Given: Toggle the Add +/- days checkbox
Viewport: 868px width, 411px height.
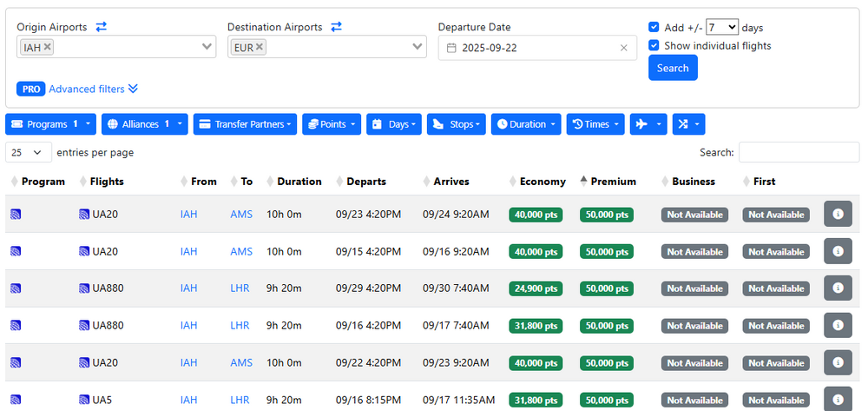Looking at the screenshot, I should tap(654, 27).
